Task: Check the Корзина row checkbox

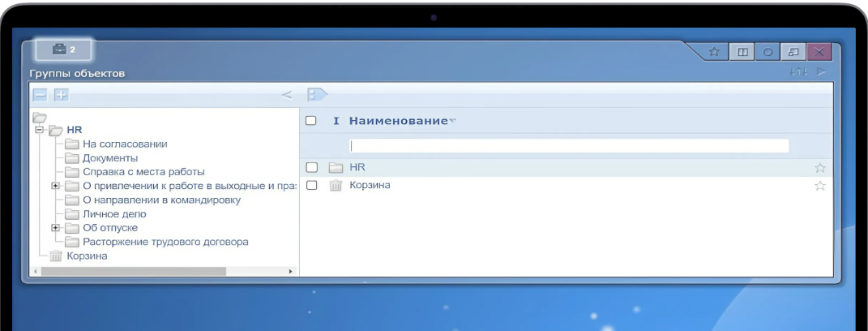Action: point(312,185)
